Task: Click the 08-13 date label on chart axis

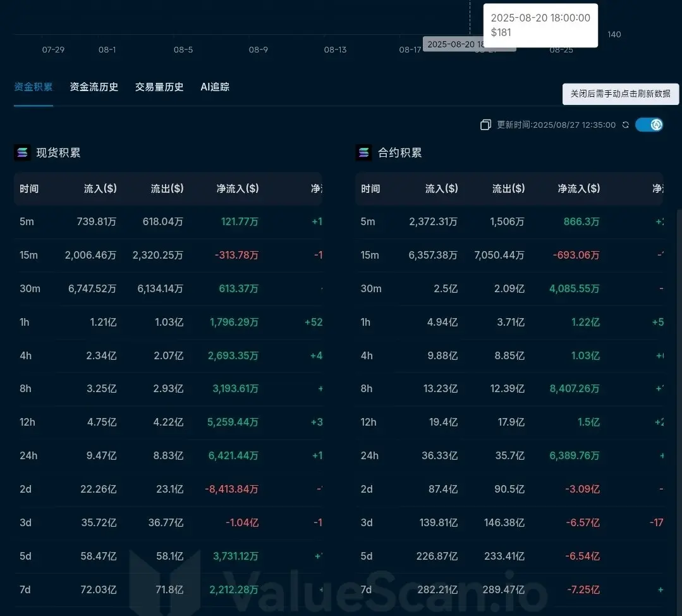Action: point(335,49)
